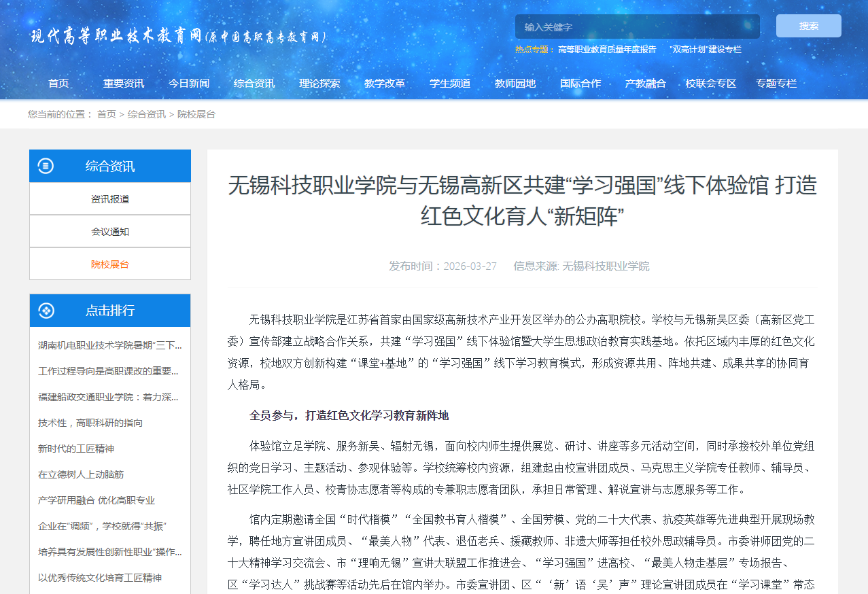Select 会议通知 in the left sidebar
Screen dimensions: 868x594
pyautogui.click(x=110, y=232)
